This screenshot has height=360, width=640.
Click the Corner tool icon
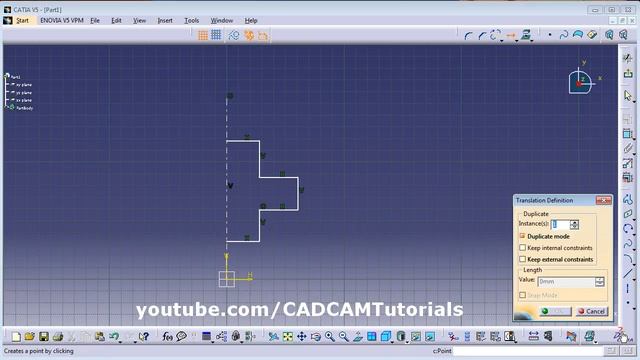click(x=468, y=36)
